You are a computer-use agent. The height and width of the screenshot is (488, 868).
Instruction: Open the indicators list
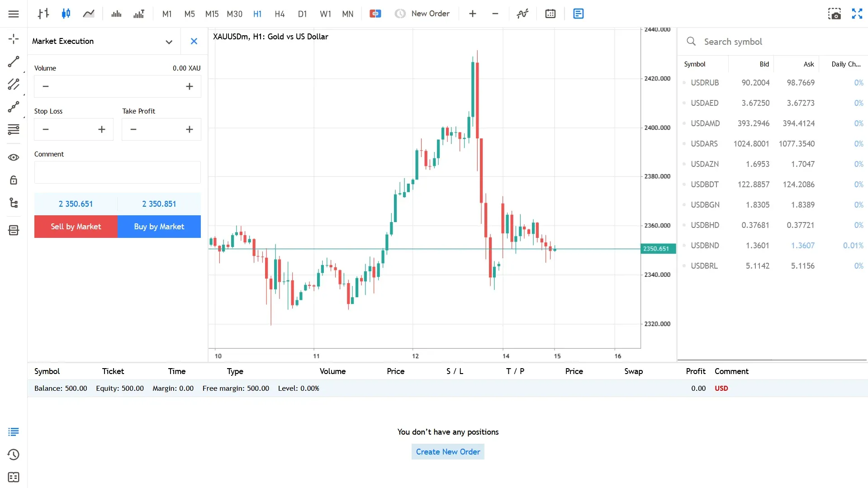522,14
